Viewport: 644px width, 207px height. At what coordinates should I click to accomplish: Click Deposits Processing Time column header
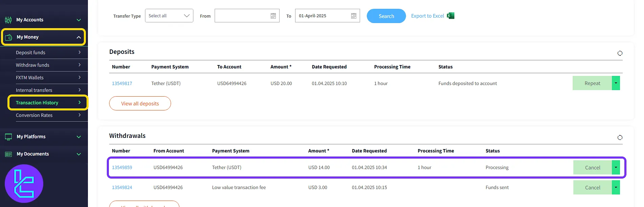392,67
